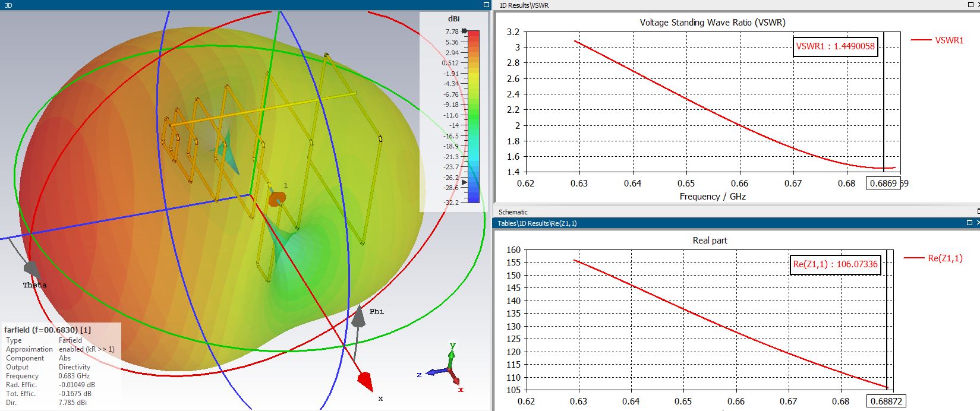This screenshot has width=980, height=411.
Task: Maximize the 1D Results\VSWR window
Action: pos(970,5)
